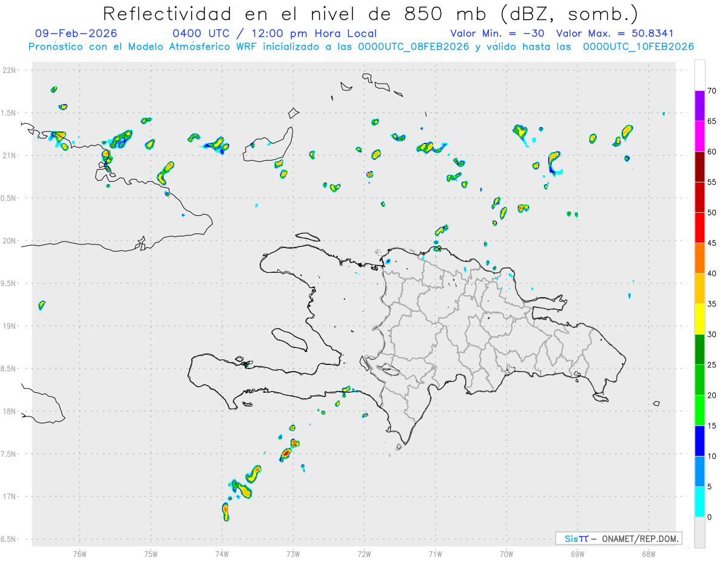This screenshot has height=562, width=728.
Task: Click the latitude label '21N'
Action: pos(9,156)
